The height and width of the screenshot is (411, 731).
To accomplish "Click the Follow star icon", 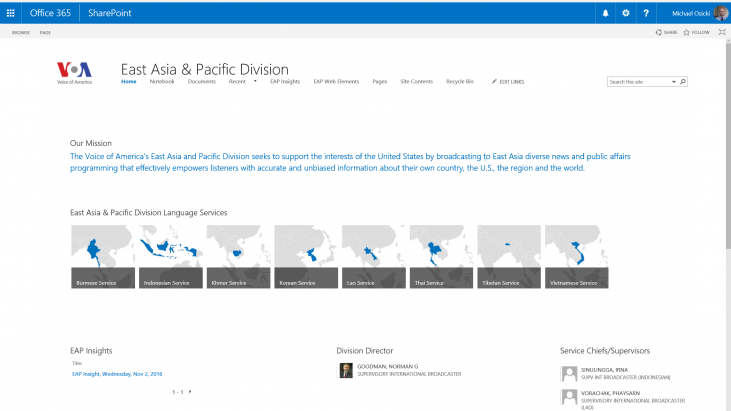I will [x=686, y=32].
